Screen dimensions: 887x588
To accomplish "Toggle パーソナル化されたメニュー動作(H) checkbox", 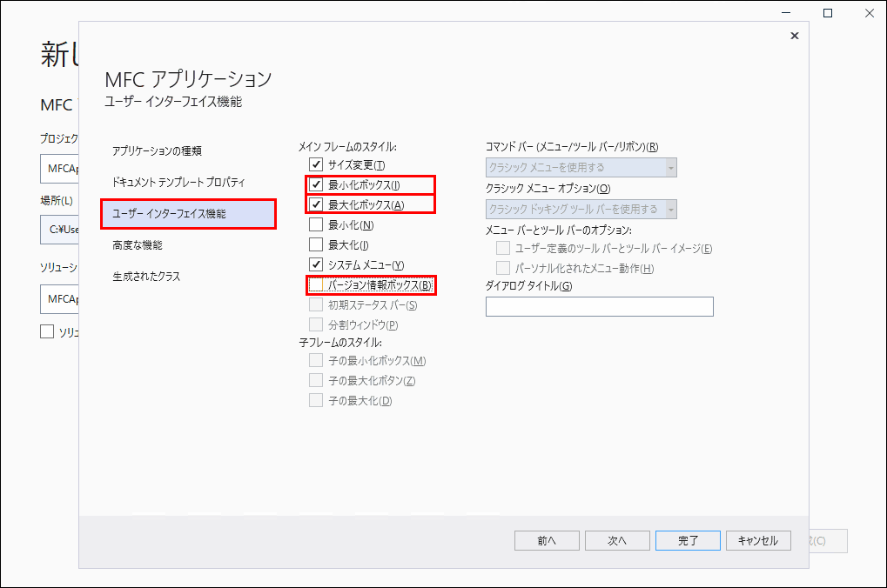I will (503, 268).
